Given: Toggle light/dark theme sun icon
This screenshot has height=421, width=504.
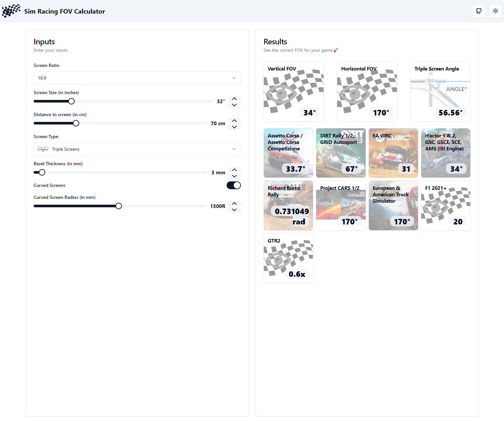Looking at the screenshot, I should click(x=495, y=11).
